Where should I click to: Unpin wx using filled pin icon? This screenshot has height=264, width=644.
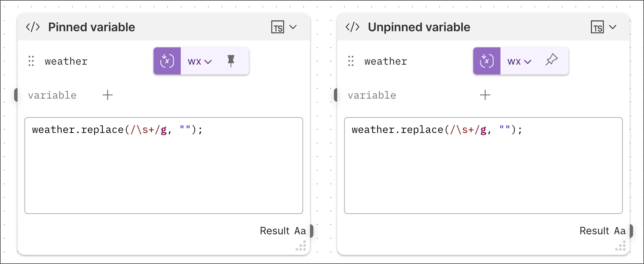coord(231,61)
